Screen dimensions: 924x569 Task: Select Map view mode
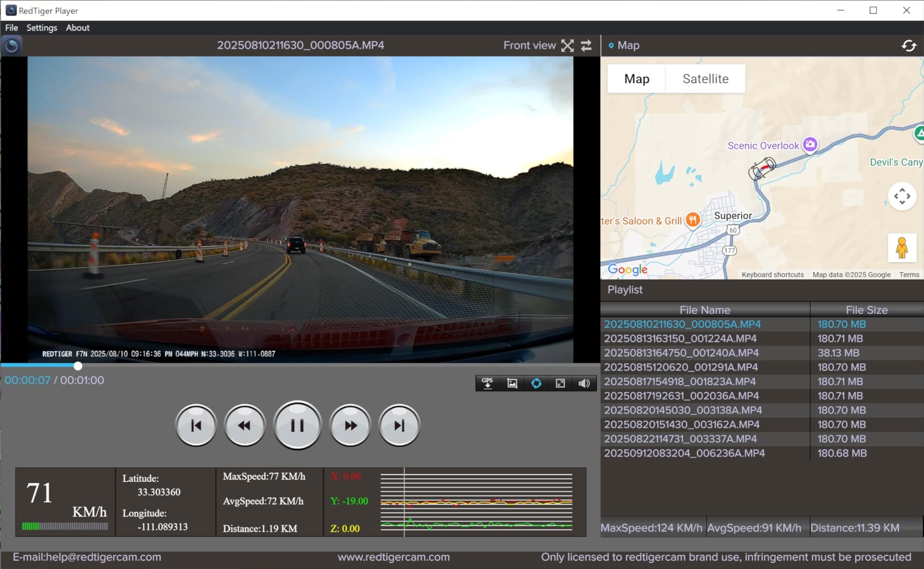[636, 79]
